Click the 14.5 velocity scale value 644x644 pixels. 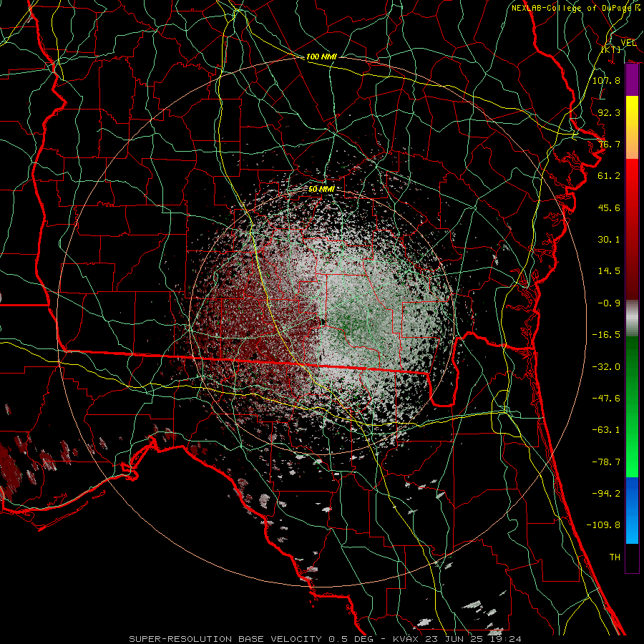click(609, 271)
